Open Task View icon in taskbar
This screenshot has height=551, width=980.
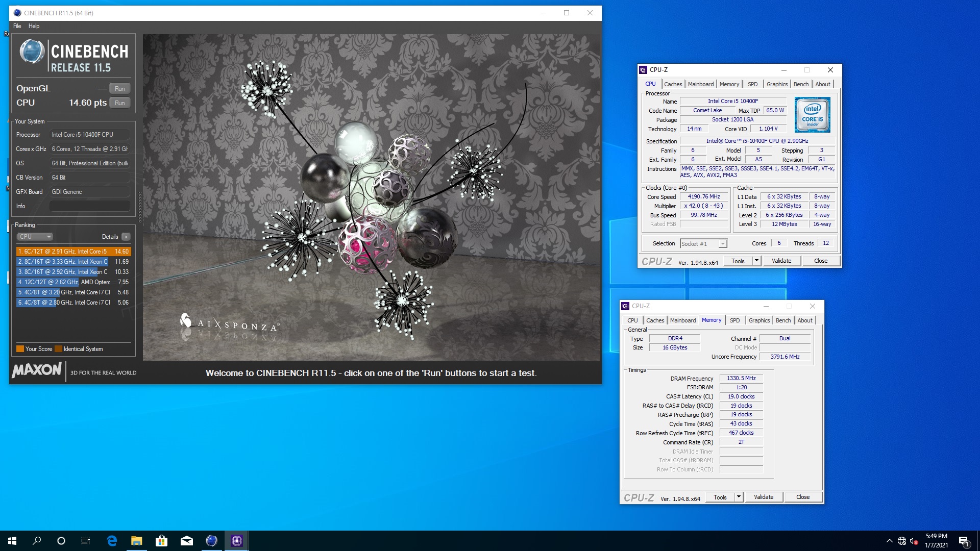click(x=86, y=541)
